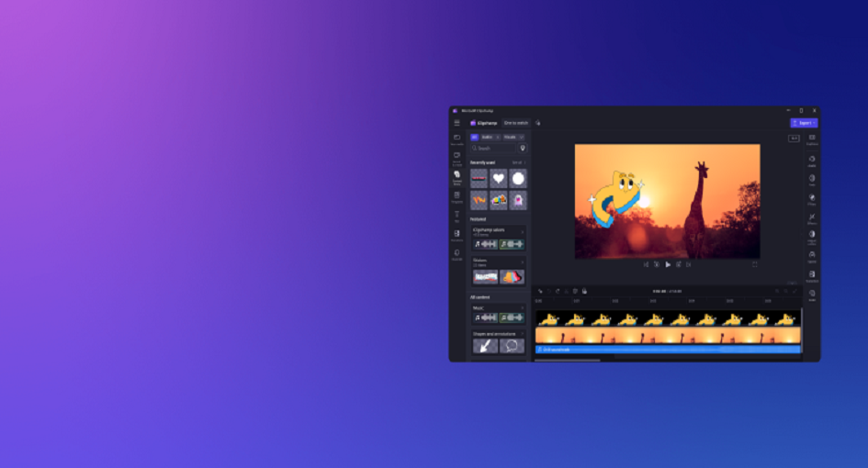
Task: Click the delete trash icon in timeline toolbar
Action: 575,291
